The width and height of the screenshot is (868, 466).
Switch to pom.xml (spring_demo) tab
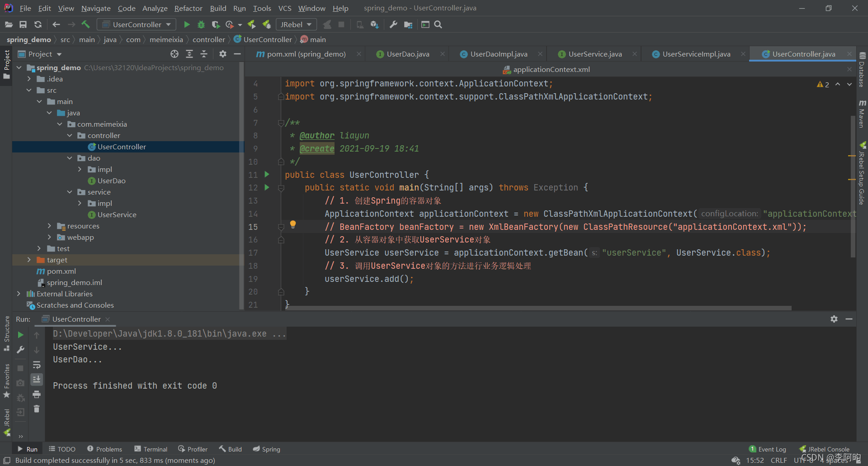[306, 54]
